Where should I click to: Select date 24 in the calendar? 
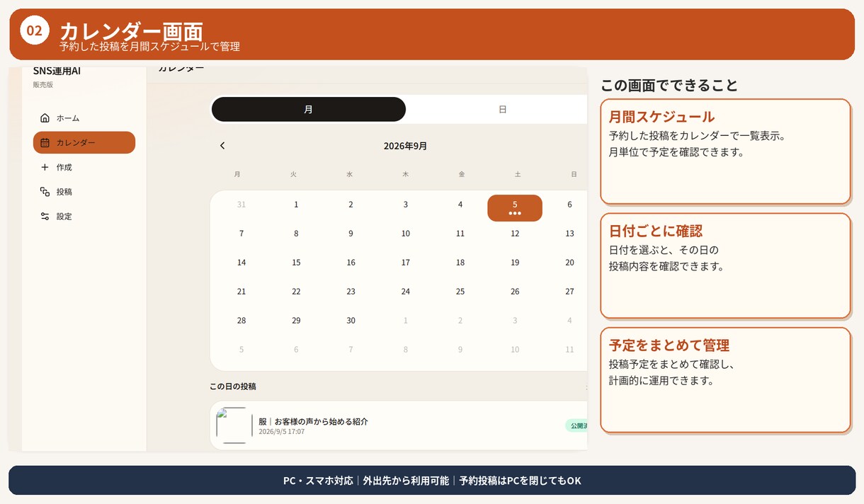click(x=406, y=292)
